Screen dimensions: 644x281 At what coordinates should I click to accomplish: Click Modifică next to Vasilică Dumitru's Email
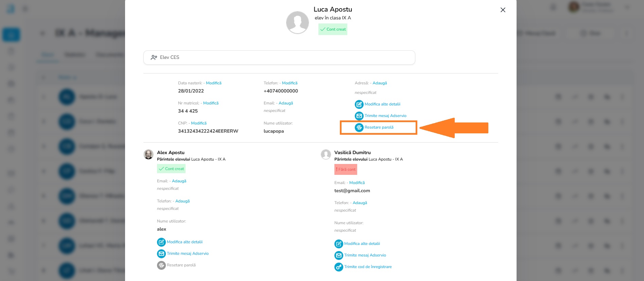pos(357,183)
